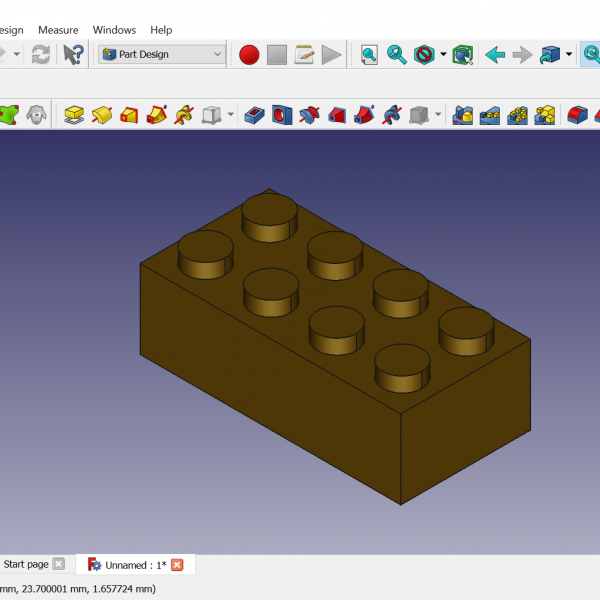The height and width of the screenshot is (600, 600).
Task: Expand the additive primitive dropdown arrow
Action: coord(231,115)
